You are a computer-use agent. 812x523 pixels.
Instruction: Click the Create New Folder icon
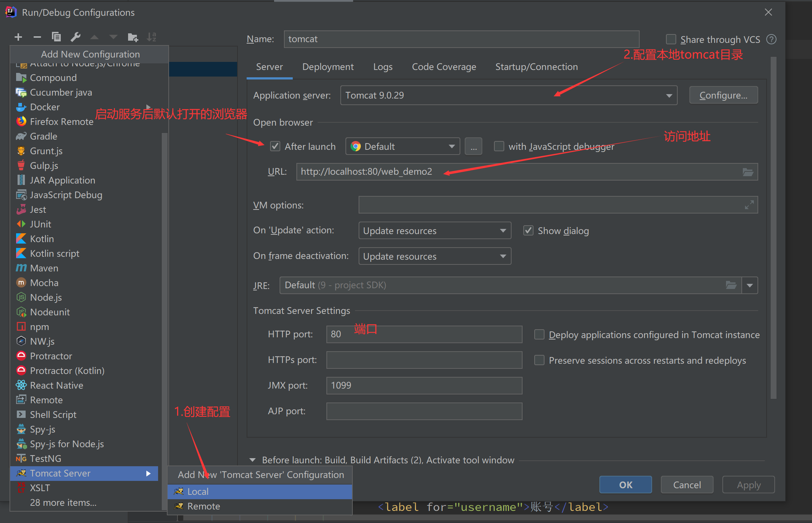[x=133, y=37]
